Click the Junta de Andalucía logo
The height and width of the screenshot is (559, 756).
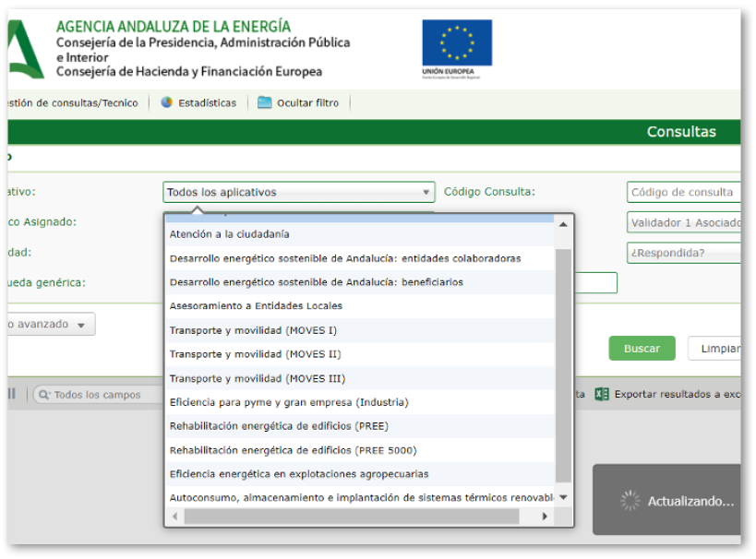click(x=21, y=50)
